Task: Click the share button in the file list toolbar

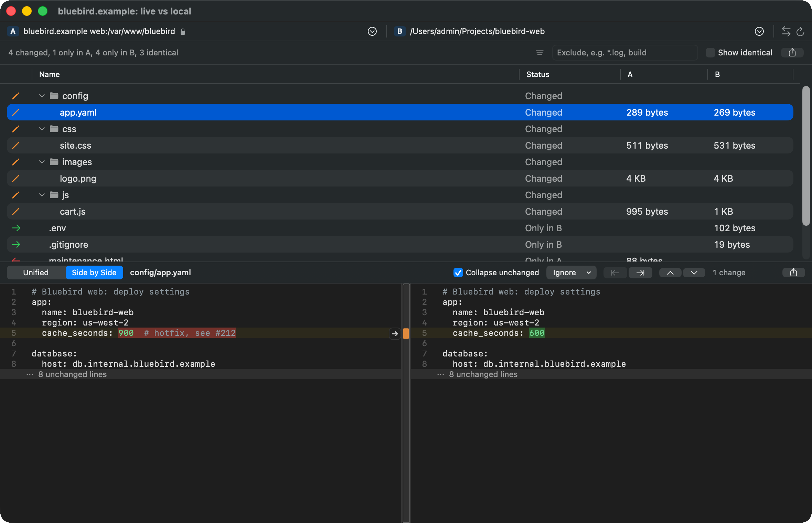Action: 792,53
